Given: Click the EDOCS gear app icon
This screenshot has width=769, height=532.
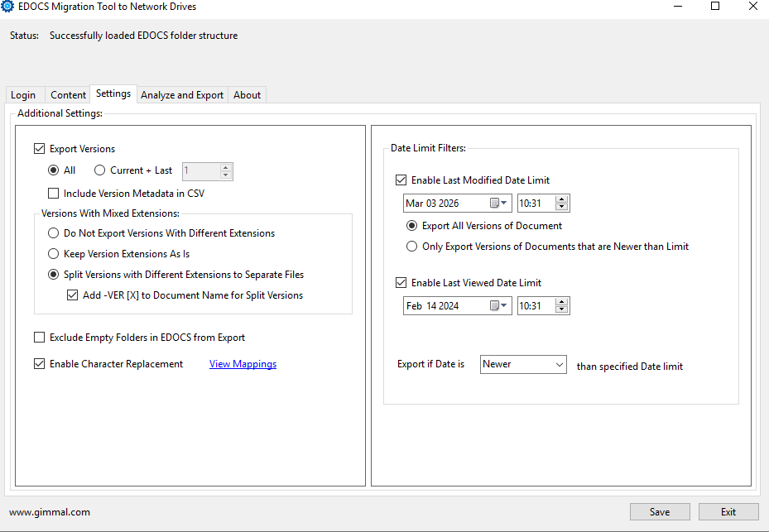Looking at the screenshot, I should pyautogui.click(x=8, y=7).
